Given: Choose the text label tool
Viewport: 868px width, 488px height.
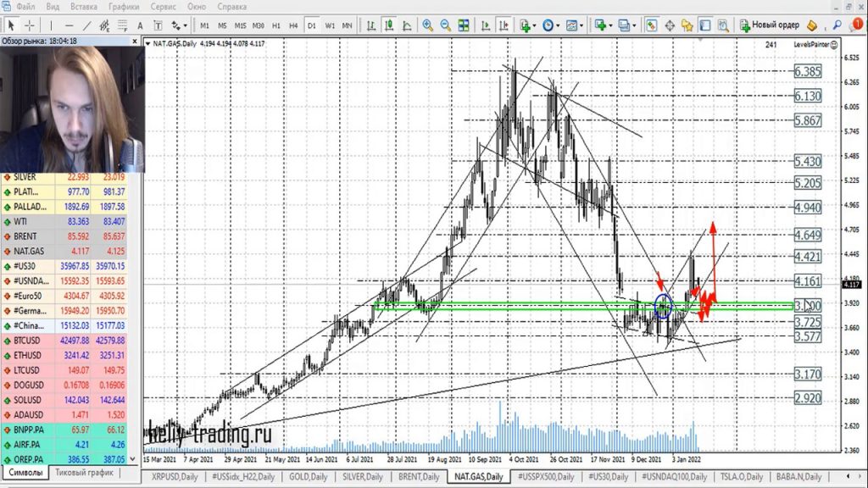Looking at the screenshot, I should coord(140,25).
